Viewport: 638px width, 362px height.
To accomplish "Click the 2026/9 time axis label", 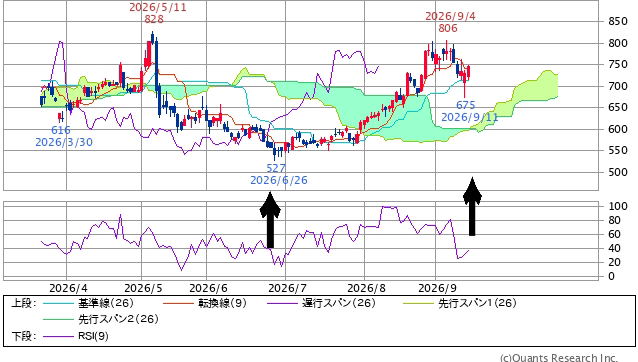I will (437, 288).
